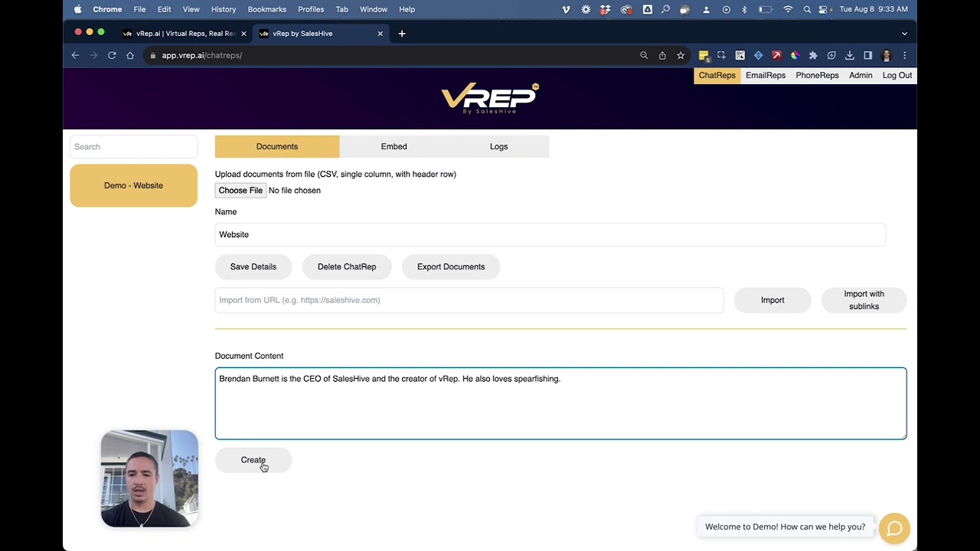The image size is (980, 551).
Task: Open Spotlight search in menu bar
Action: click(x=807, y=9)
